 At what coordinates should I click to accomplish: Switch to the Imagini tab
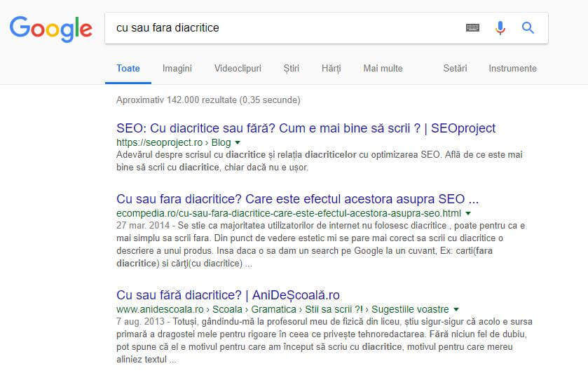[x=177, y=68]
